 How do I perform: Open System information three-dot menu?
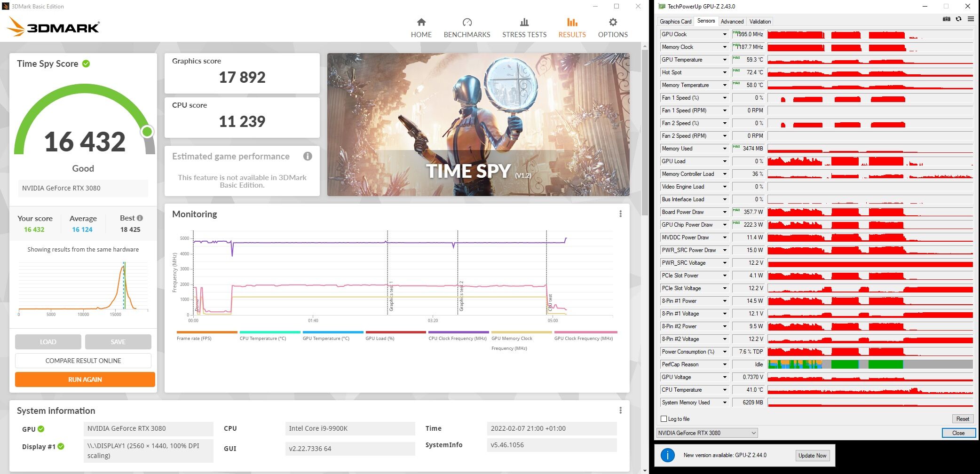point(620,411)
